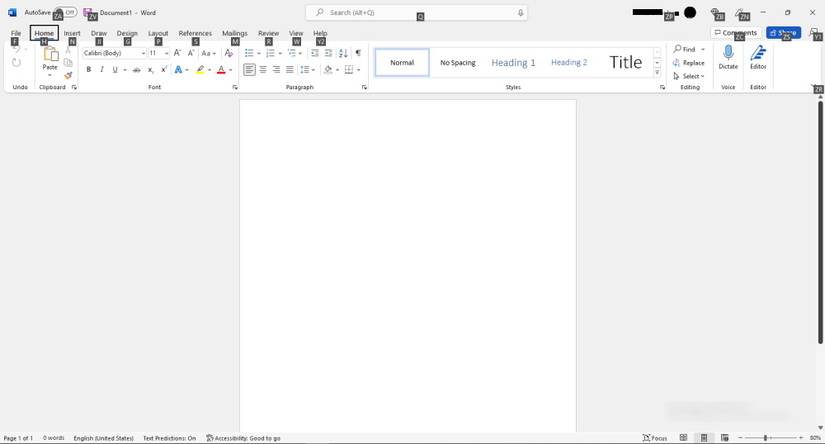825x444 pixels.
Task: Toggle Bold formatting
Action: [88, 69]
